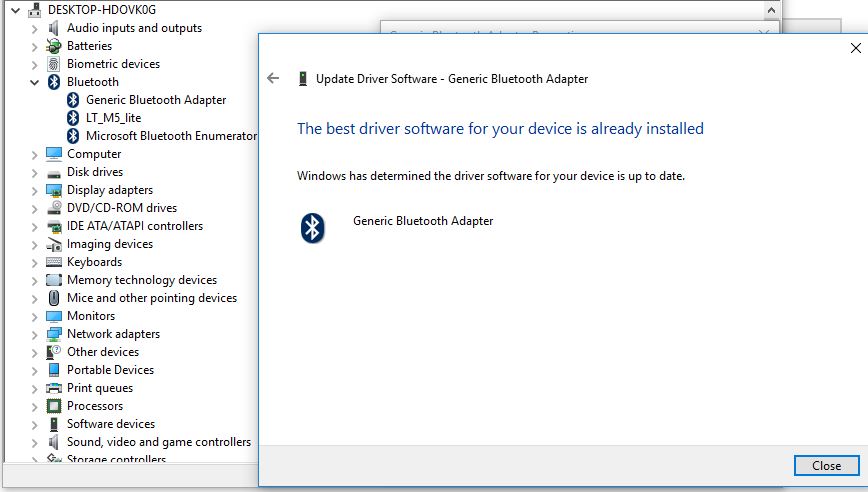Click the Biometric devices fingerprint icon
This screenshot has height=492, width=868.
[x=54, y=64]
